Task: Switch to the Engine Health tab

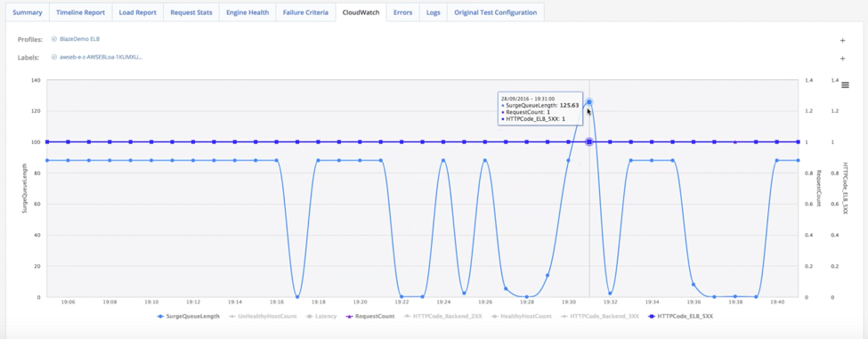Action: (x=247, y=12)
